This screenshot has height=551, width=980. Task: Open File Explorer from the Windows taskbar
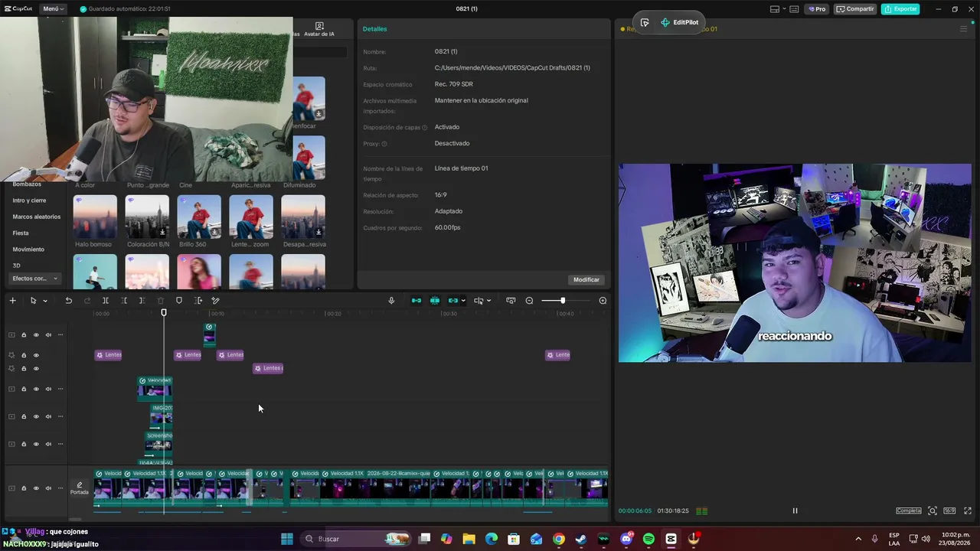pyautogui.click(x=469, y=539)
